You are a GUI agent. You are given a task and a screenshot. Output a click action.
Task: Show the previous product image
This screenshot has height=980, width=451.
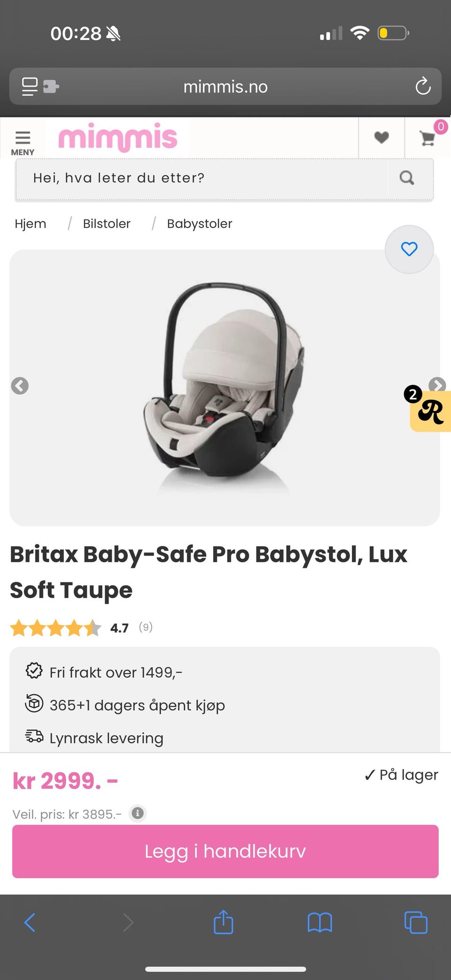pyautogui.click(x=20, y=386)
